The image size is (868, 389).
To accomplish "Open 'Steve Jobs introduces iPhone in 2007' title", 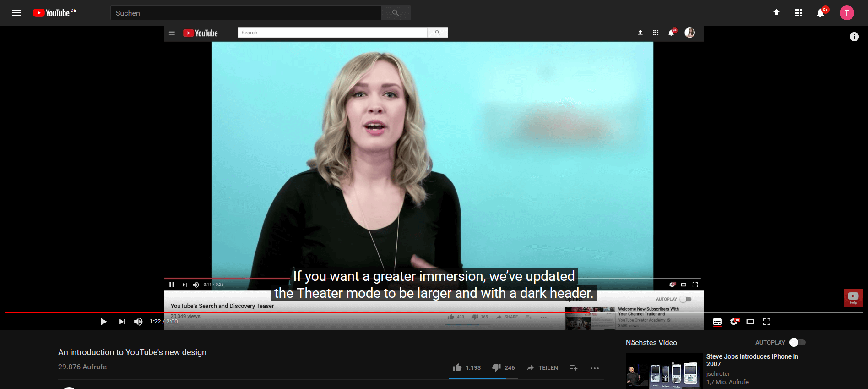I will 752,360.
